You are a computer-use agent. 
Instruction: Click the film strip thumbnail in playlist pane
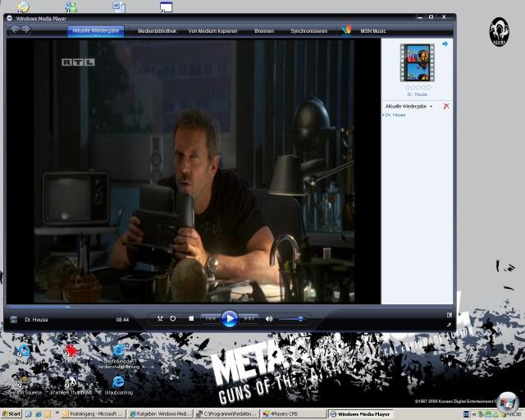[418, 62]
